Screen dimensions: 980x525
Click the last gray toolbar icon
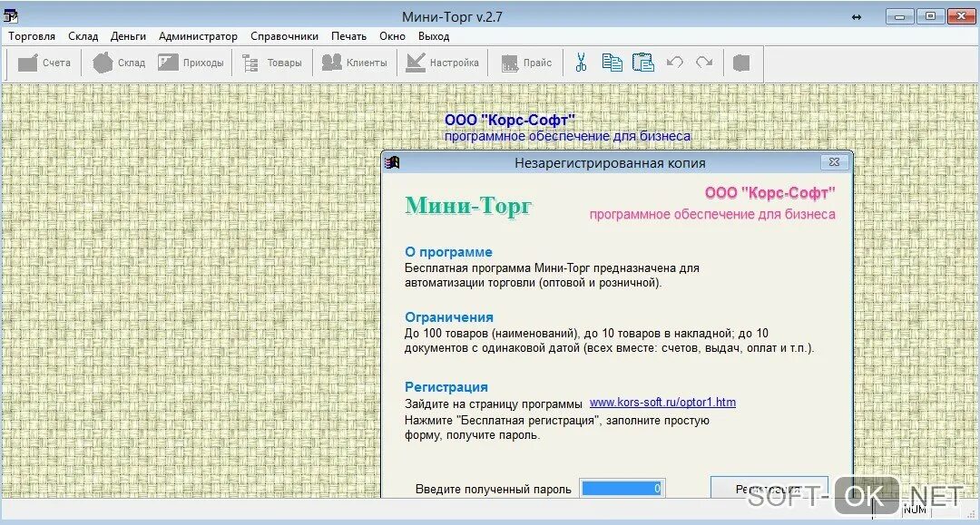(x=741, y=63)
